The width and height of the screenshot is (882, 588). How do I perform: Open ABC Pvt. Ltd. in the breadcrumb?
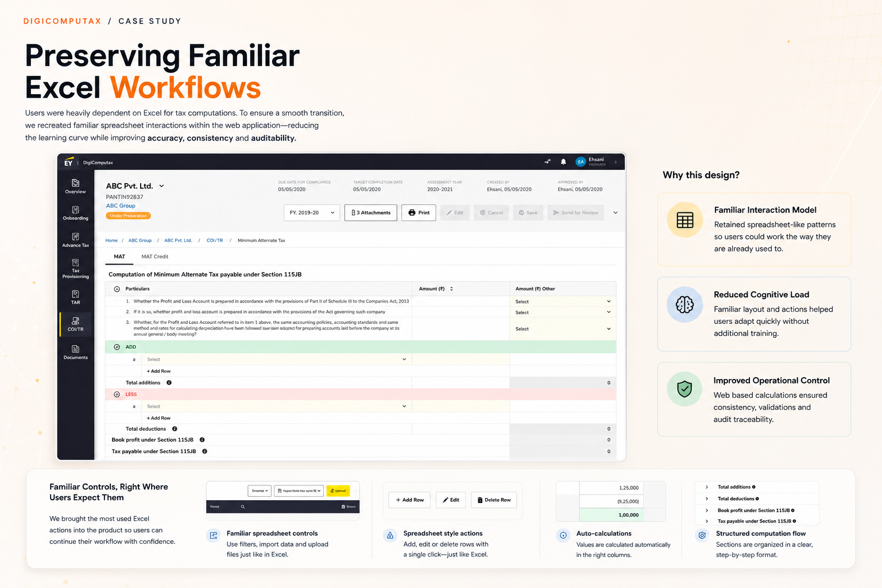pyautogui.click(x=178, y=241)
